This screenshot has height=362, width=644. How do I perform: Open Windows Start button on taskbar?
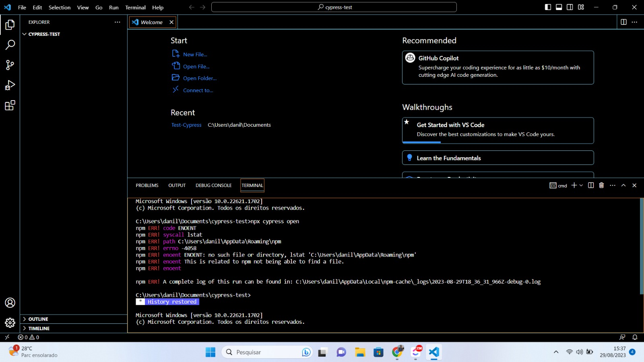tap(211, 352)
